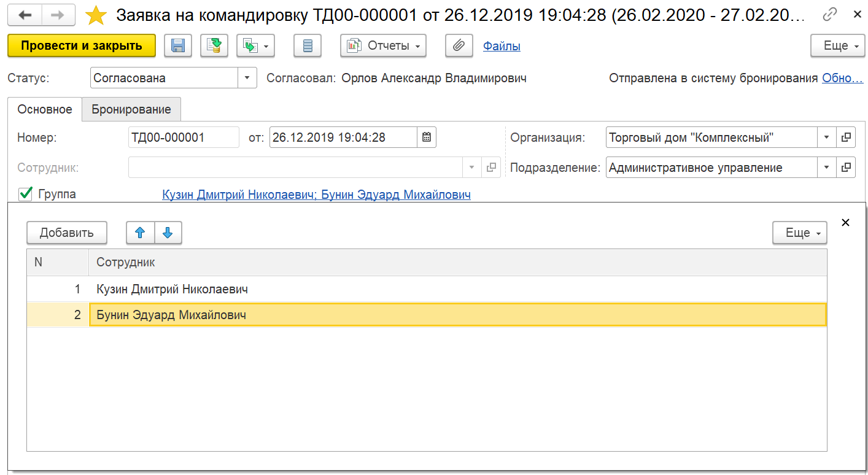868x475 pixels.
Task: Switch to the Бронирование tab
Action: [131, 110]
